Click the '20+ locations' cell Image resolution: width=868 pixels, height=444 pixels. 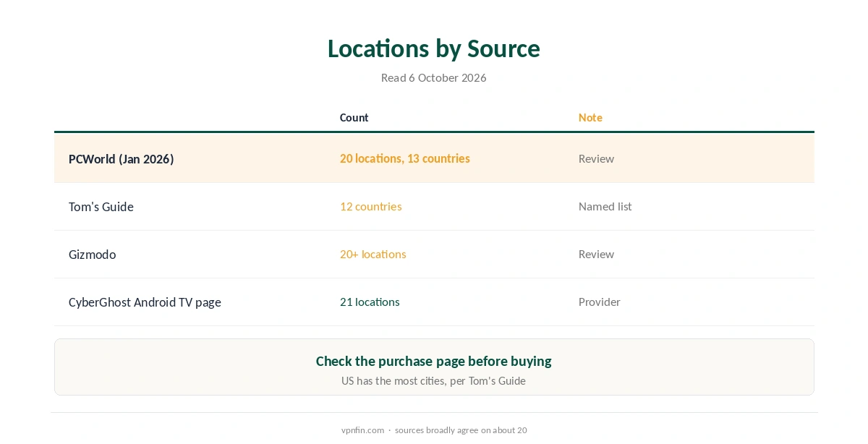point(373,254)
